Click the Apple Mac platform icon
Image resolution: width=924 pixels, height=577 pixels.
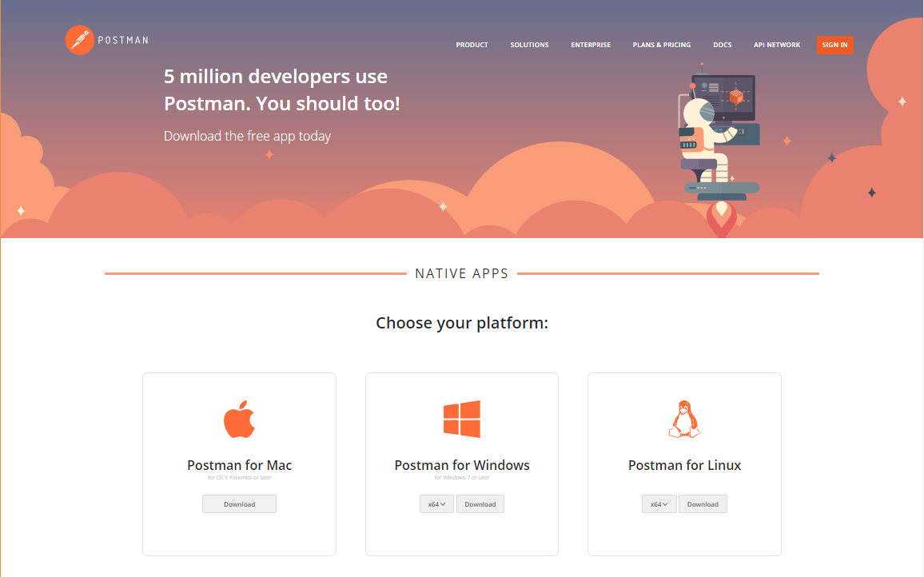239,419
